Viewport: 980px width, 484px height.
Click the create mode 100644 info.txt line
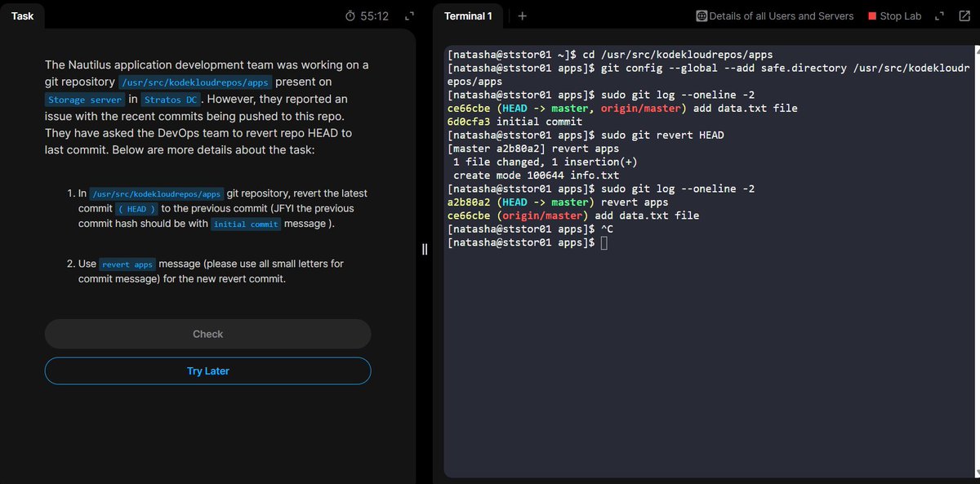tap(536, 175)
